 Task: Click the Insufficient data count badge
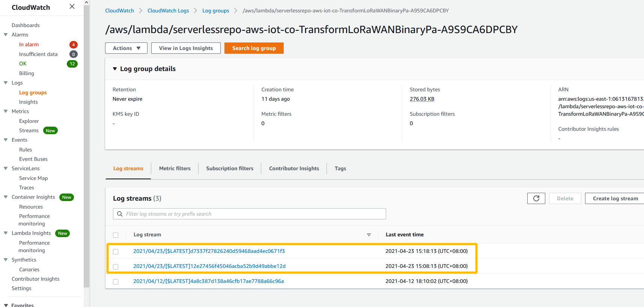(74, 54)
